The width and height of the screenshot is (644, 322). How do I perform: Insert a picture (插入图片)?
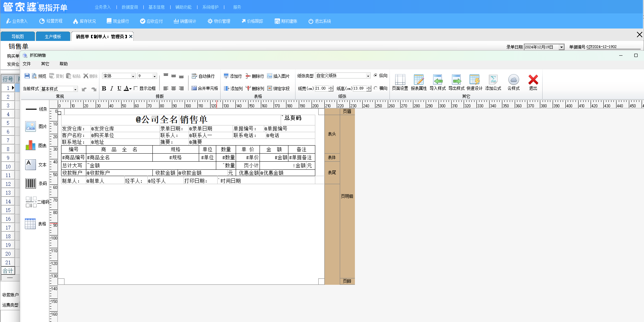click(278, 76)
